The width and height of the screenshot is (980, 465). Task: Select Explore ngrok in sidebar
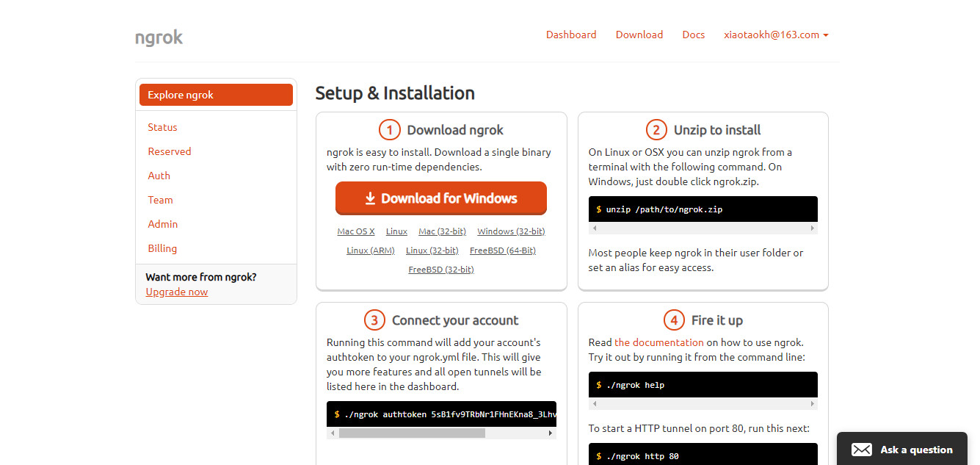[216, 95]
